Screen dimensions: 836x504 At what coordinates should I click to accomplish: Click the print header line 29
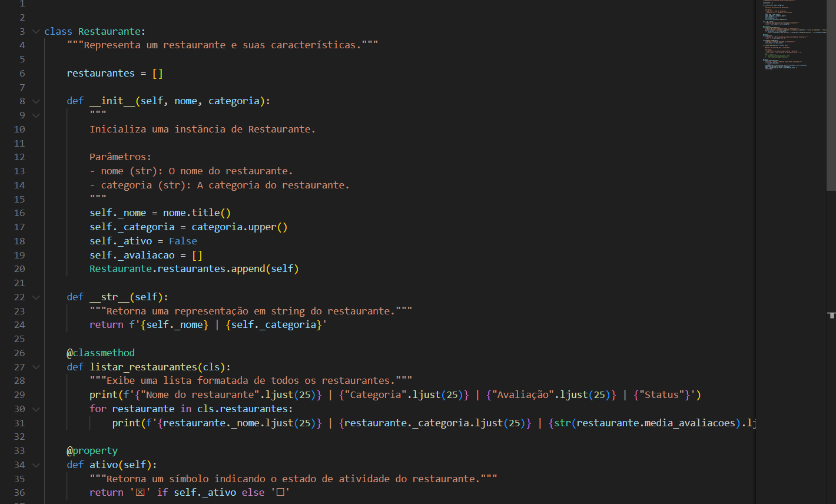pos(395,395)
